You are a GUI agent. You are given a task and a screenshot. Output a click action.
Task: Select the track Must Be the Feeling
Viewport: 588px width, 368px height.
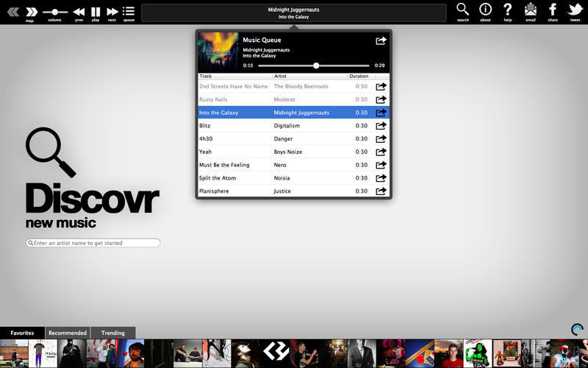pyautogui.click(x=293, y=165)
